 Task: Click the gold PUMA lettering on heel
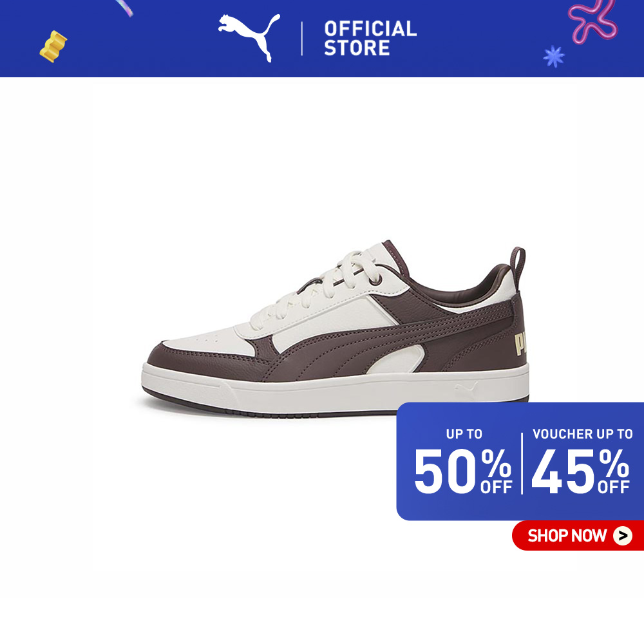click(521, 344)
